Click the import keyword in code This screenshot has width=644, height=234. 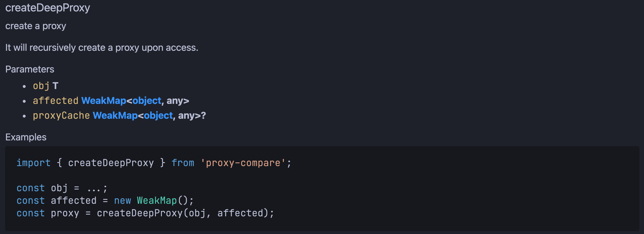33,163
